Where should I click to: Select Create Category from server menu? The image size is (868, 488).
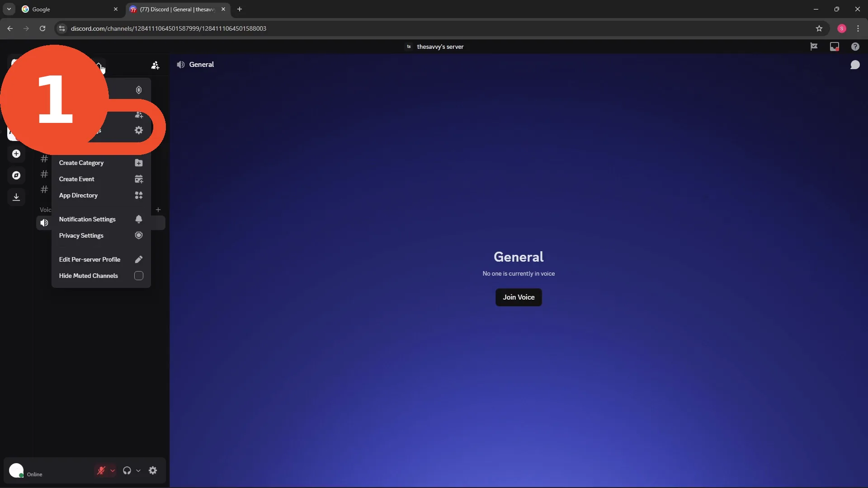click(x=101, y=163)
